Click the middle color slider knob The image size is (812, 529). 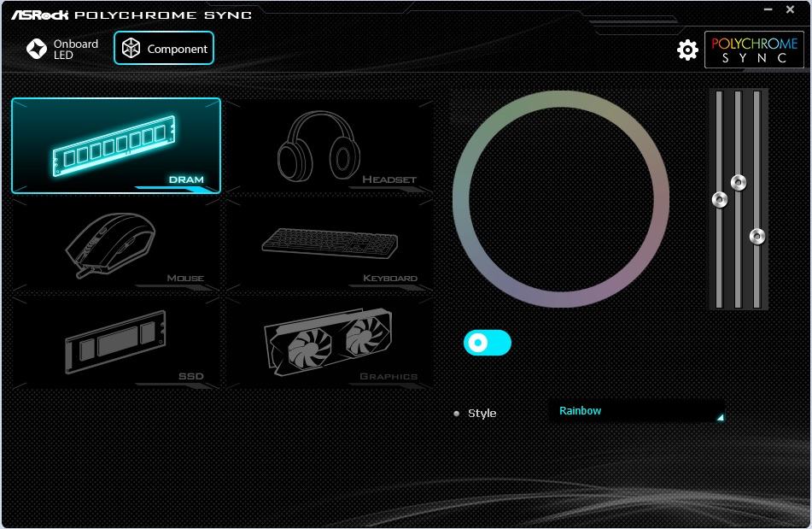click(738, 182)
